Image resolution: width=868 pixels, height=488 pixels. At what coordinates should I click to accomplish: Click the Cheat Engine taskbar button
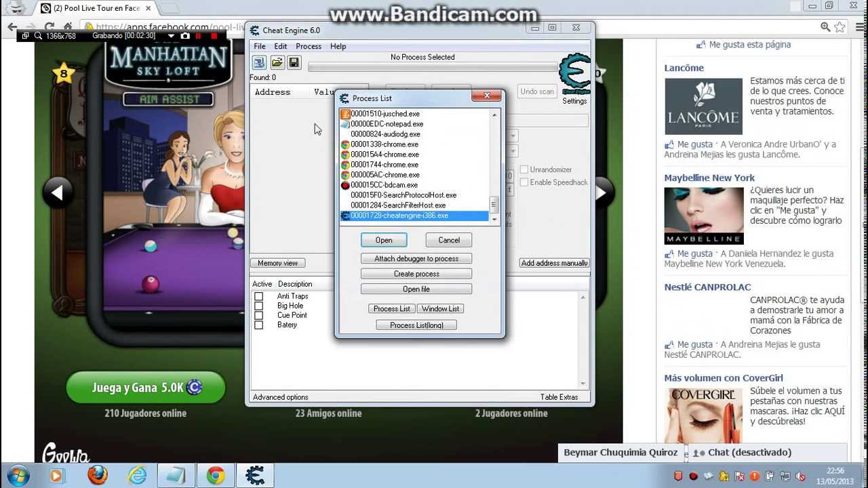tap(255, 475)
